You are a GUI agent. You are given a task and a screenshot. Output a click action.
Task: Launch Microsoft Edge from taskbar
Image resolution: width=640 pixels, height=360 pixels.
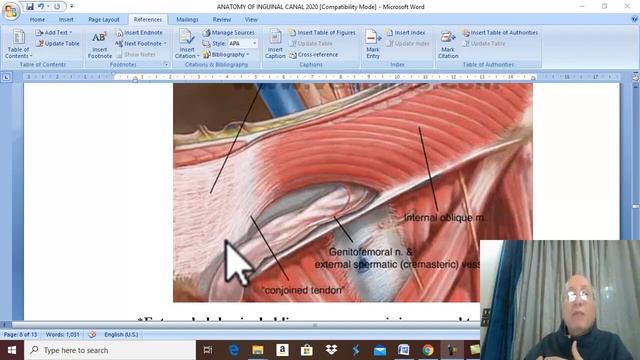pyautogui.click(x=233, y=350)
